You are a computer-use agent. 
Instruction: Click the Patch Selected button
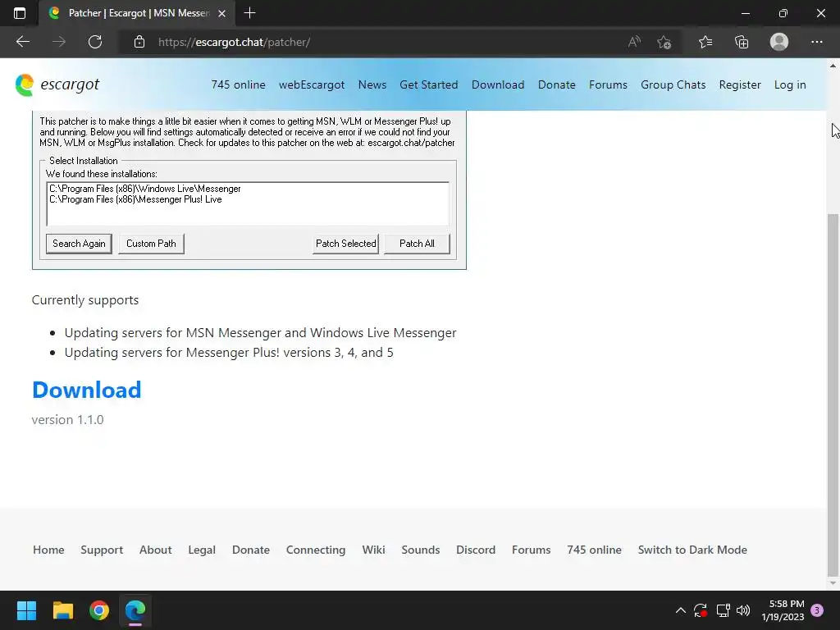point(345,243)
